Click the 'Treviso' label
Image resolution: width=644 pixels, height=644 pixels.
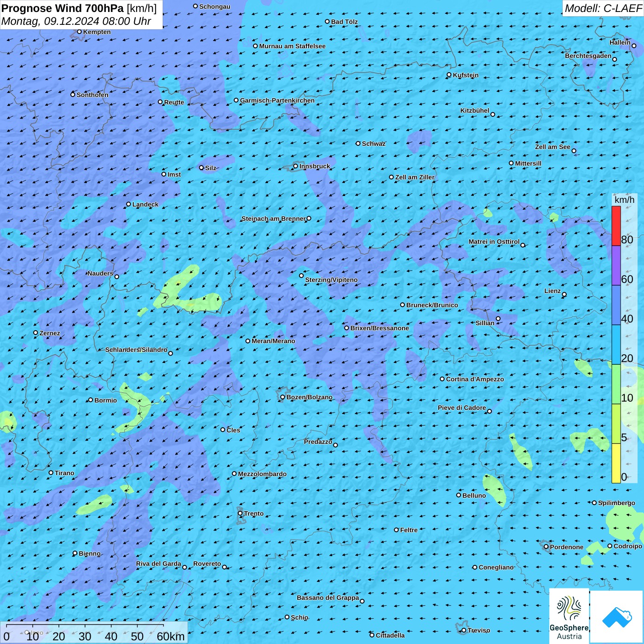478,630
